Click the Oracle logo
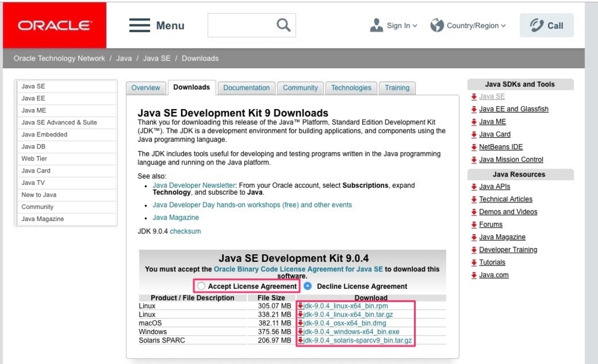 [54, 25]
